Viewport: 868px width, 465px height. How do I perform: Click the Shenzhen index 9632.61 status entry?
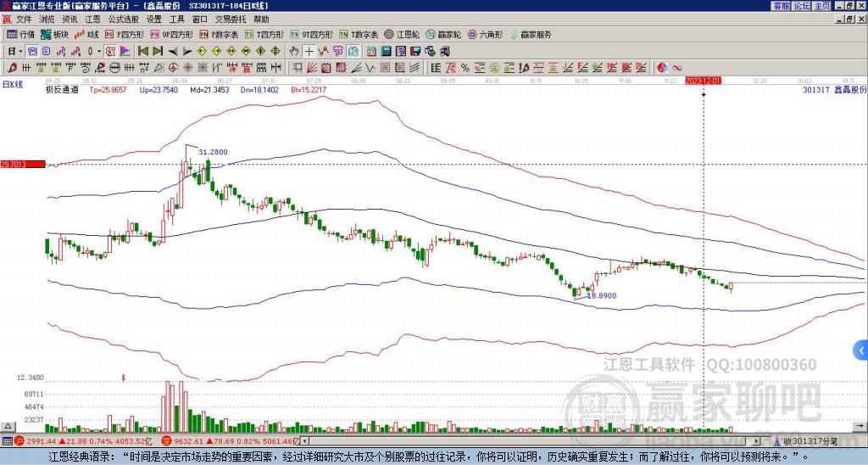pyautogui.click(x=231, y=441)
